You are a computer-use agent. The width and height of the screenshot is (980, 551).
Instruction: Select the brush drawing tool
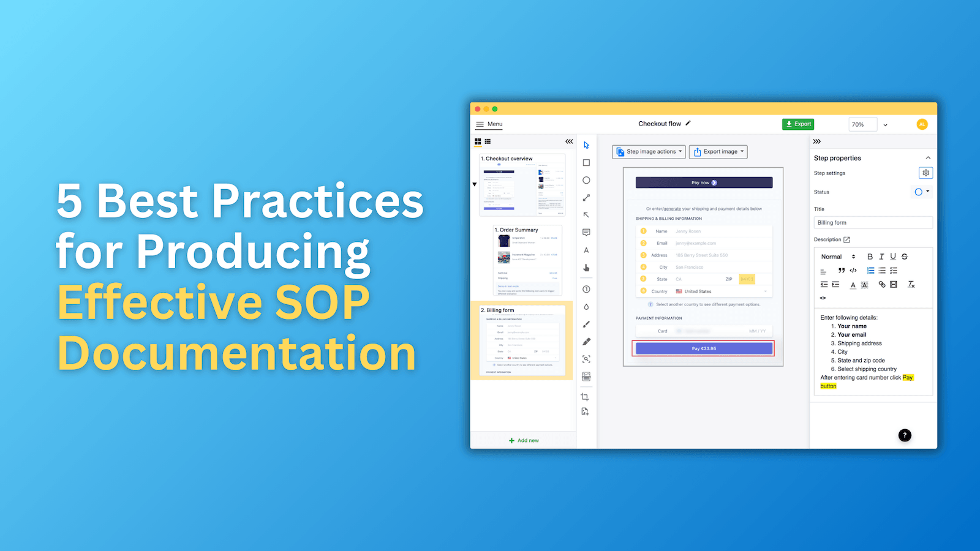pyautogui.click(x=586, y=324)
